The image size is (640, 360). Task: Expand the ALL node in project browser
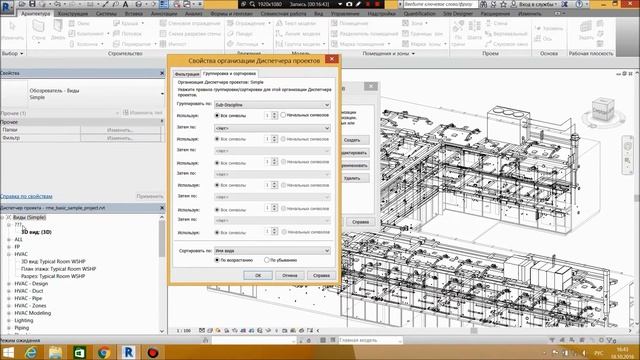click(x=9, y=240)
